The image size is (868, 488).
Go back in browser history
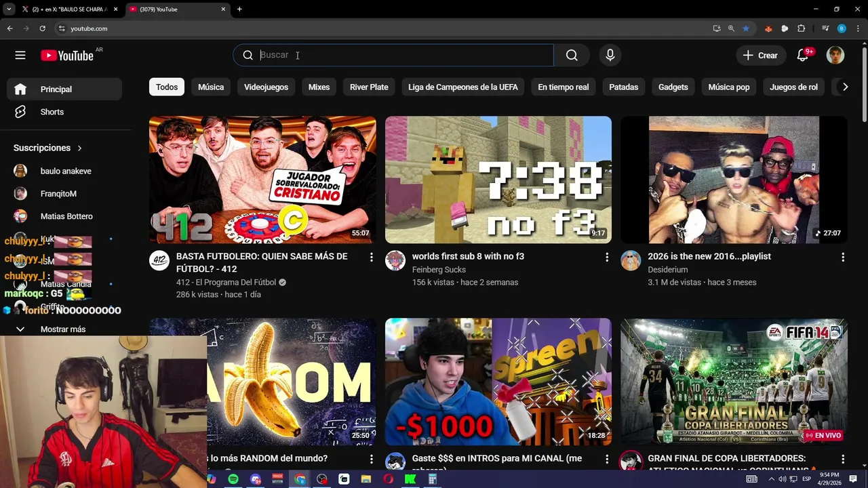9,28
